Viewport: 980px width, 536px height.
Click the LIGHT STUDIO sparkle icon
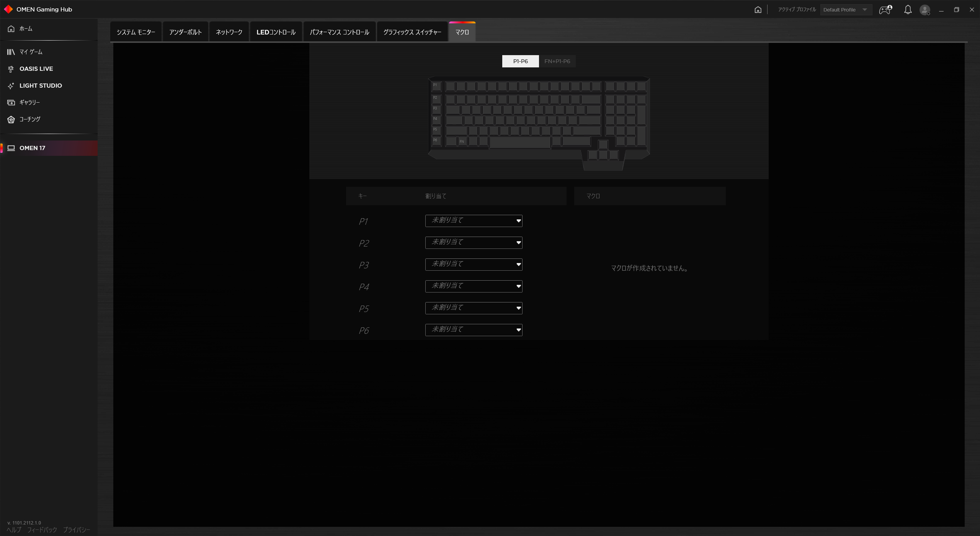(x=11, y=86)
